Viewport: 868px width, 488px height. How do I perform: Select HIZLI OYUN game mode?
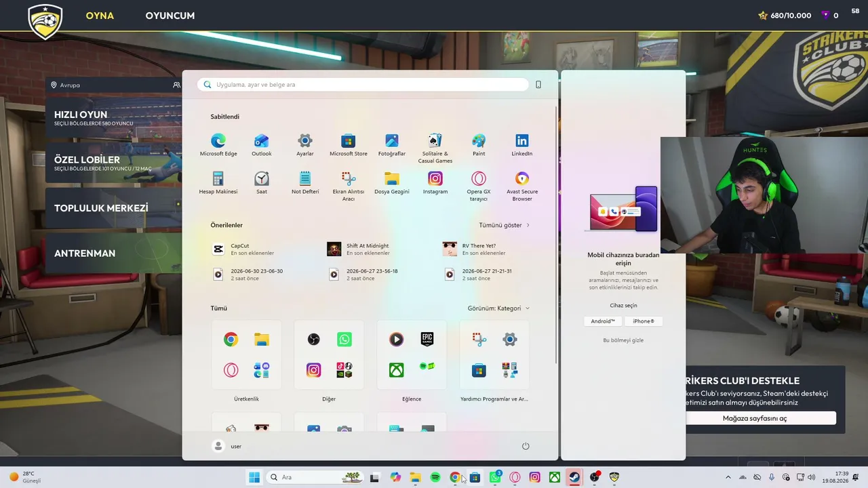click(x=113, y=117)
